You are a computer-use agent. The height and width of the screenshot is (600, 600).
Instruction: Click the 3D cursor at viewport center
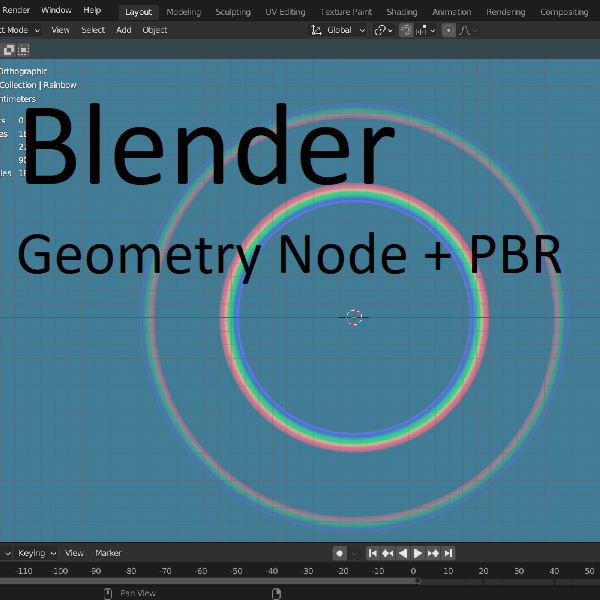click(354, 317)
